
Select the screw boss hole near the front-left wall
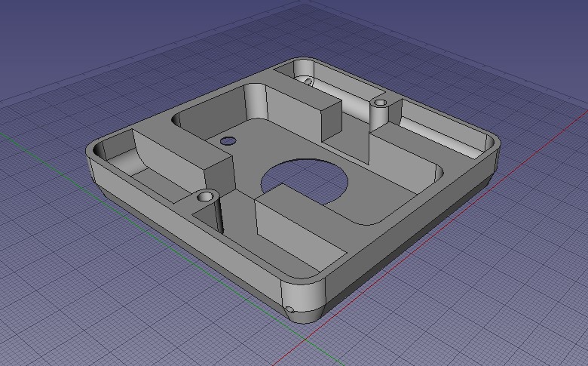[x=205, y=196]
